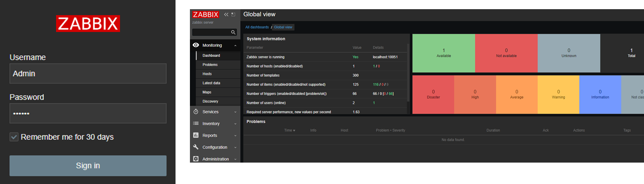Click the Average severity tile
Image resolution: width=644 pixels, height=184 pixels.
click(x=517, y=94)
